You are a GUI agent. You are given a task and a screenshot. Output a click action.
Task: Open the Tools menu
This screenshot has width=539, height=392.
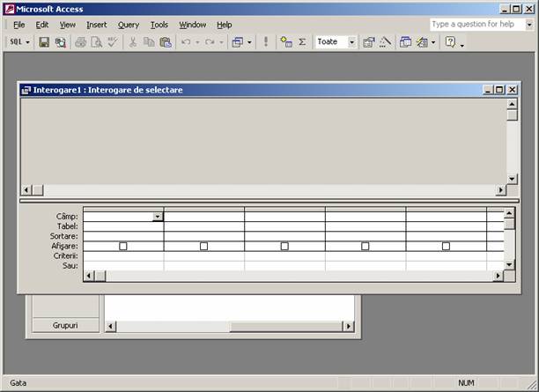[159, 25]
